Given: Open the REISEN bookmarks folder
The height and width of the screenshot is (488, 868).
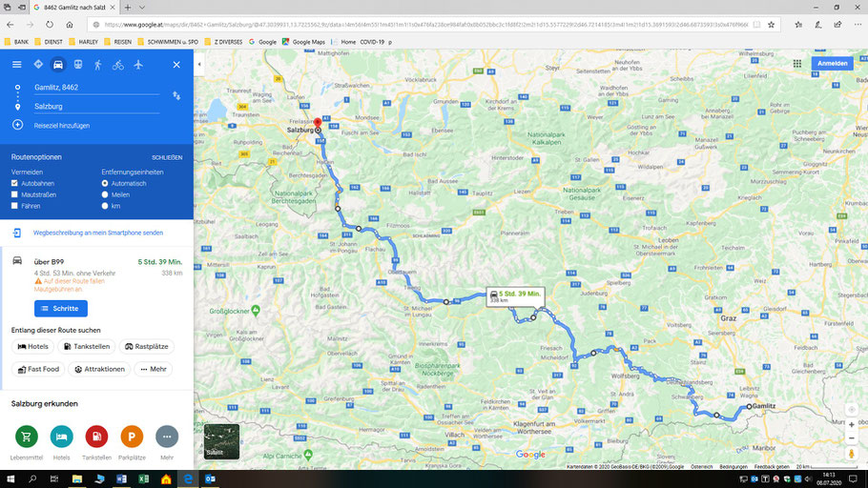Looking at the screenshot, I should [118, 42].
